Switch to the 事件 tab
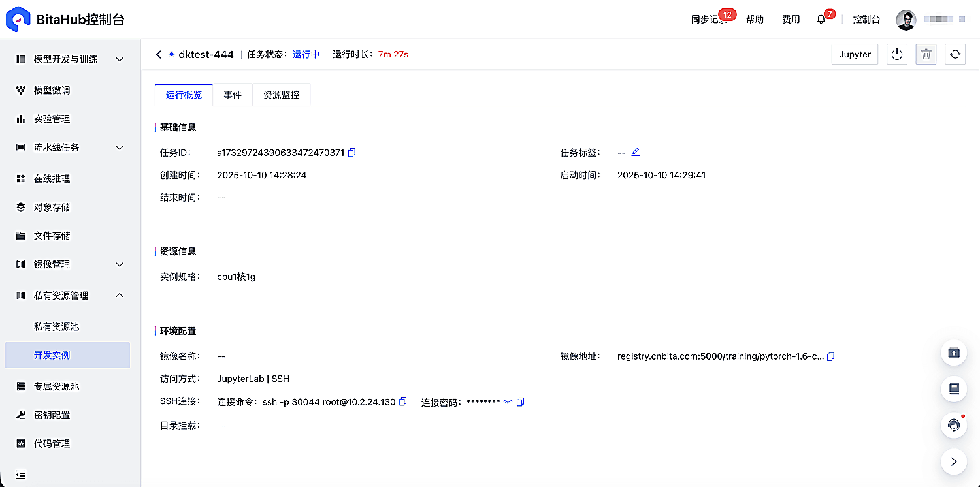Image resolution: width=980 pixels, height=487 pixels. coord(233,95)
